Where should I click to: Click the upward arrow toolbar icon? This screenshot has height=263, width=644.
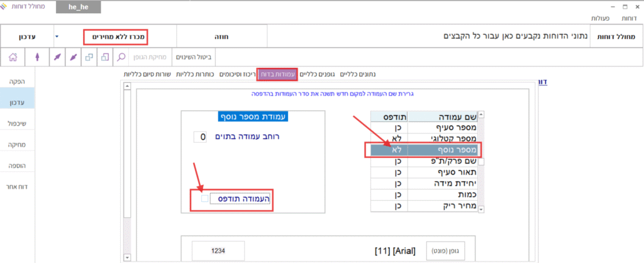[x=37, y=57]
